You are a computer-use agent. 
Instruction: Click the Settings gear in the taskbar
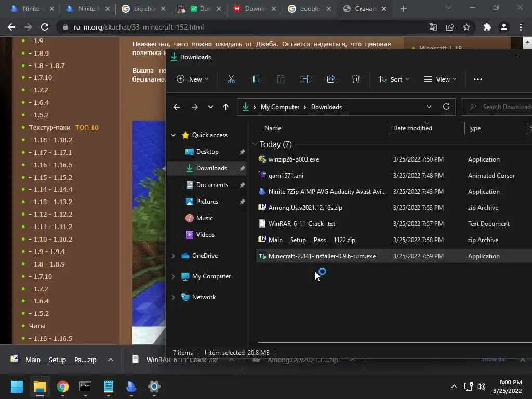click(154, 386)
